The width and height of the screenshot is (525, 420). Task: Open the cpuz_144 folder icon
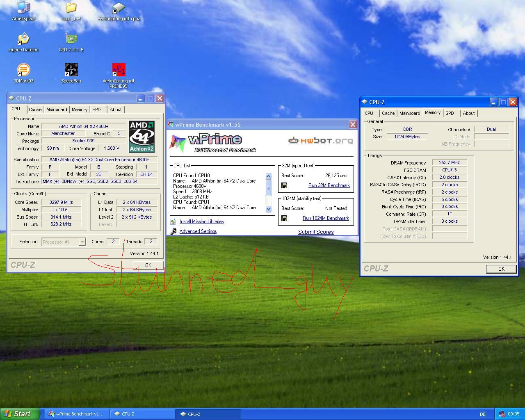coord(71,11)
